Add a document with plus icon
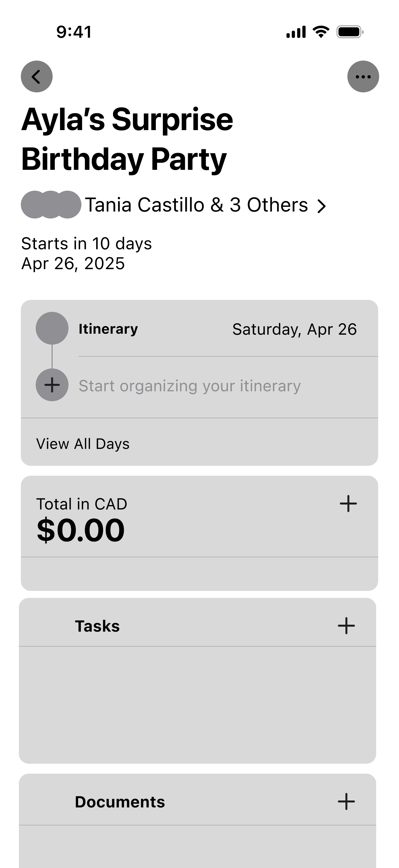Image resolution: width=399 pixels, height=868 pixels. tap(346, 801)
